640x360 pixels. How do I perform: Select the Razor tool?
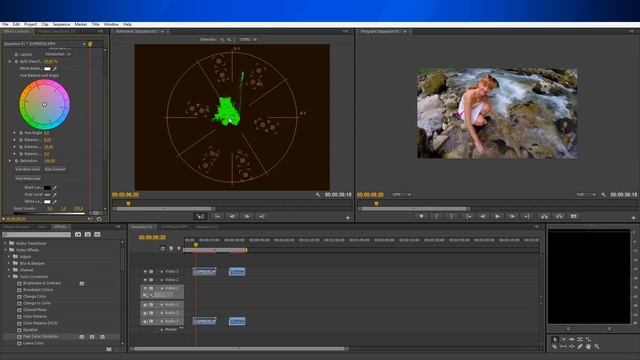pos(555,347)
